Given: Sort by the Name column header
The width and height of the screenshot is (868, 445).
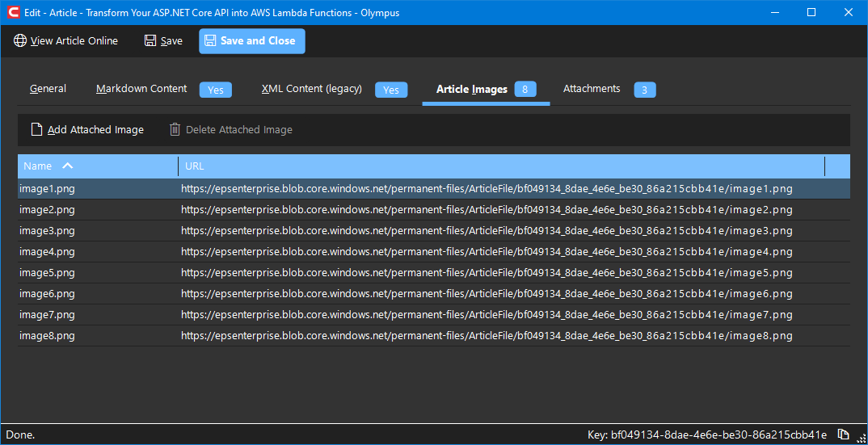Looking at the screenshot, I should point(98,166).
